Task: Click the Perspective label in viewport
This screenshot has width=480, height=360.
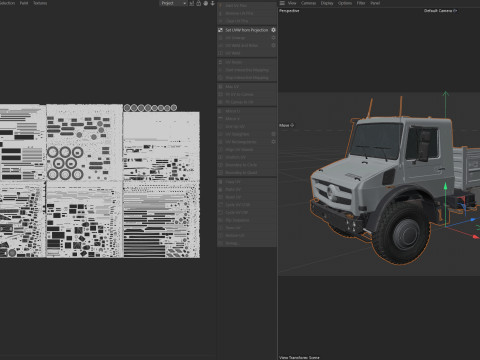Action: point(289,11)
